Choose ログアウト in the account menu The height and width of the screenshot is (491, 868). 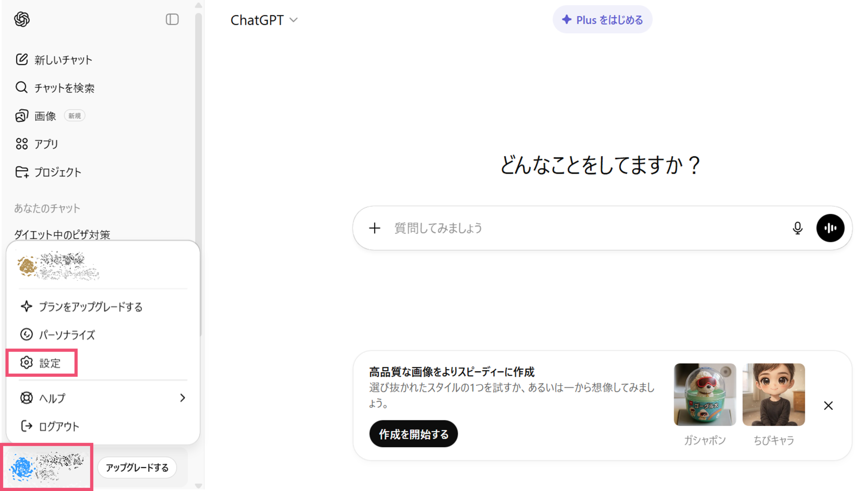(x=59, y=426)
